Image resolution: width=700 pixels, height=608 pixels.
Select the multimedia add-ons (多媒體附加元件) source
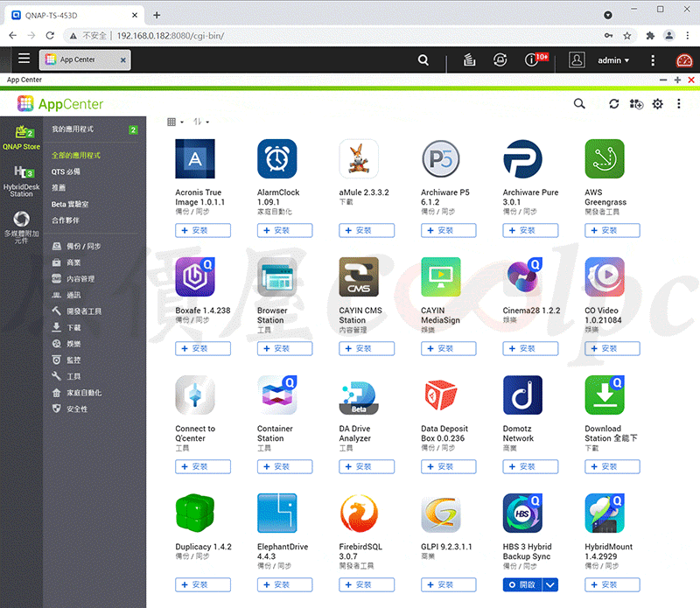[x=21, y=227]
